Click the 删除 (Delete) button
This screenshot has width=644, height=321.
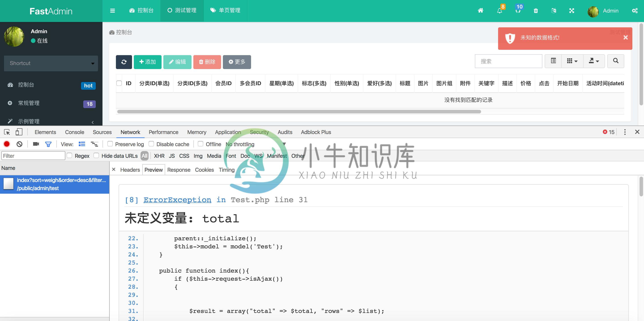coord(206,62)
